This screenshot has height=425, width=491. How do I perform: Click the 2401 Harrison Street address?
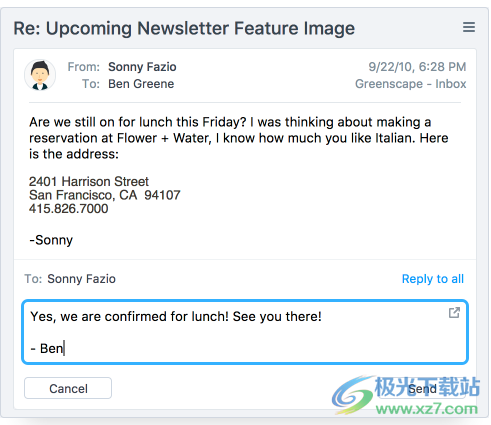tap(89, 181)
